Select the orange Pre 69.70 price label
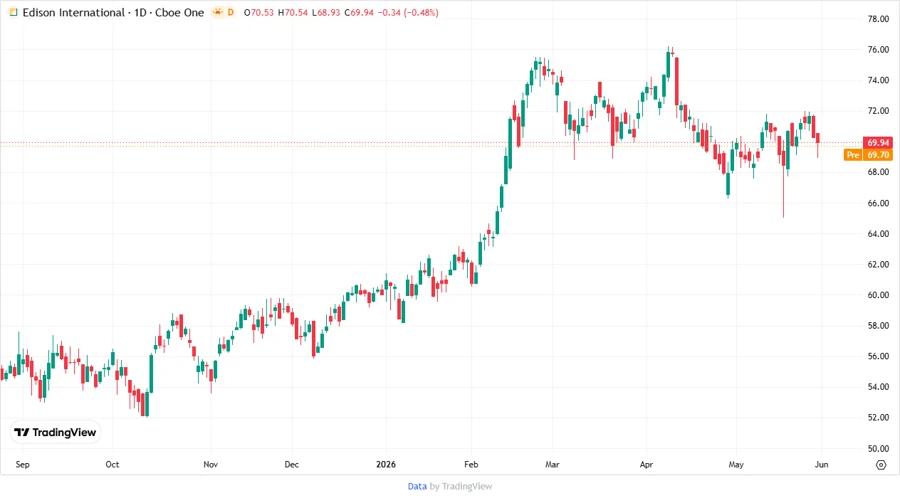900x498 pixels. [x=868, y=155]
